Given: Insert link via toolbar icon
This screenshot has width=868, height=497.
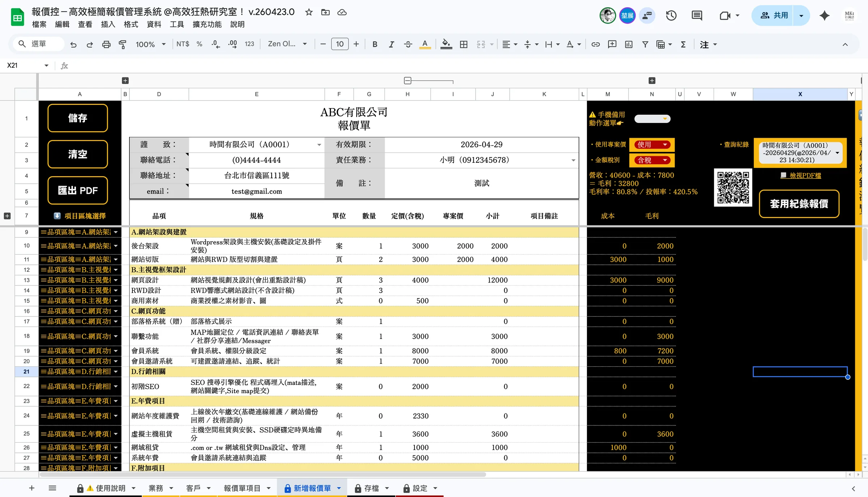Looking at the screenshot, I should (x=595, y=44).
